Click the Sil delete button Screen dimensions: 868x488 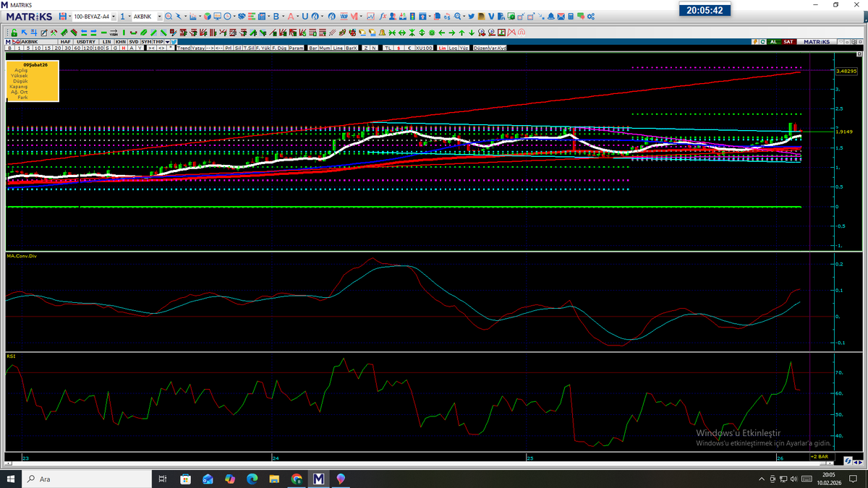[x=238, y=48]
